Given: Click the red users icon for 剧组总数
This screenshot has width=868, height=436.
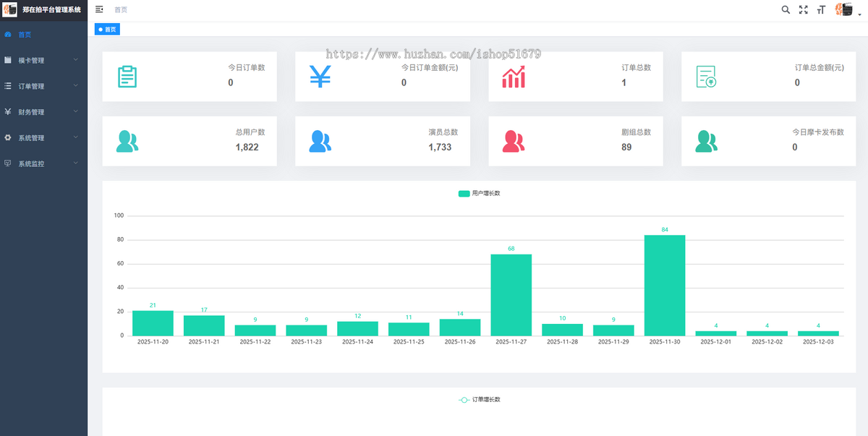Looking at the screenshot, I should point(514,142).
